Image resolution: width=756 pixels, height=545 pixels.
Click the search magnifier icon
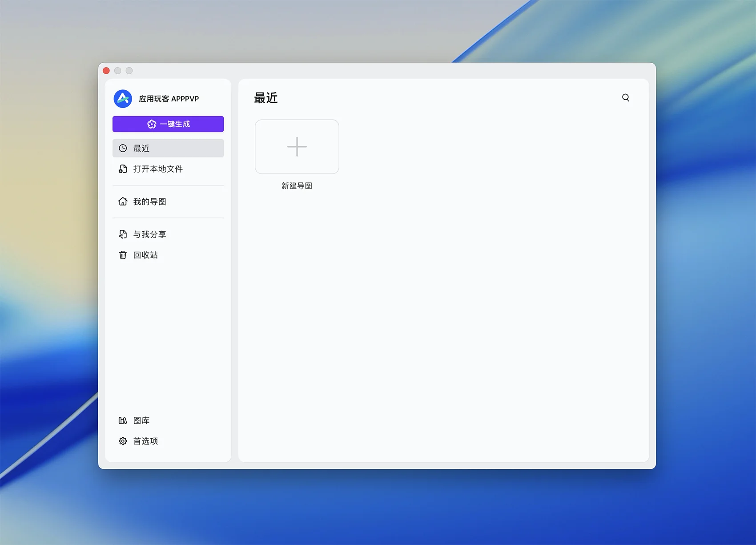click(x=626, y=98)
